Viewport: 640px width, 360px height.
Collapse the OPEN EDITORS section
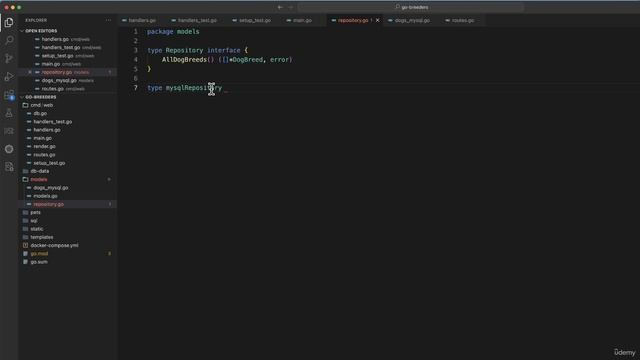[x=41, y=31]
